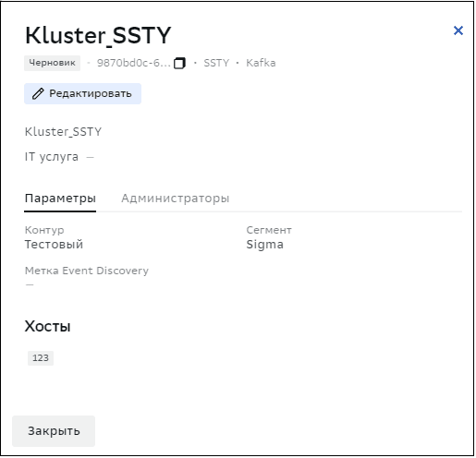Click the Сегмент value Sigma
Viewport: 476px width, 458px height.
264,245
